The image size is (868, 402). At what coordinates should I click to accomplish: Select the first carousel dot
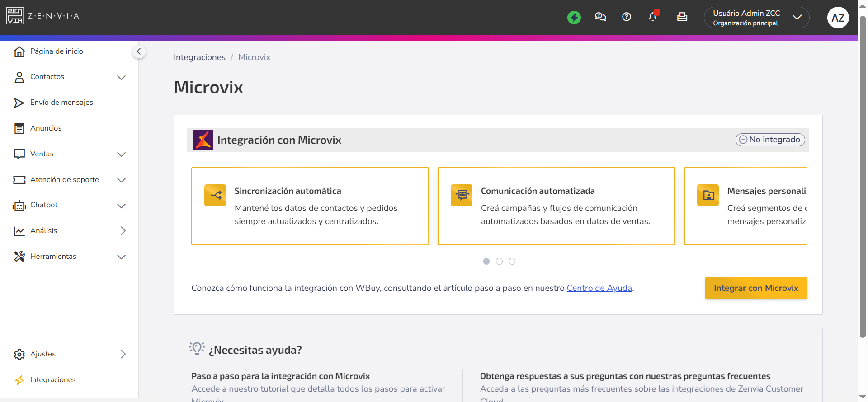486,262
